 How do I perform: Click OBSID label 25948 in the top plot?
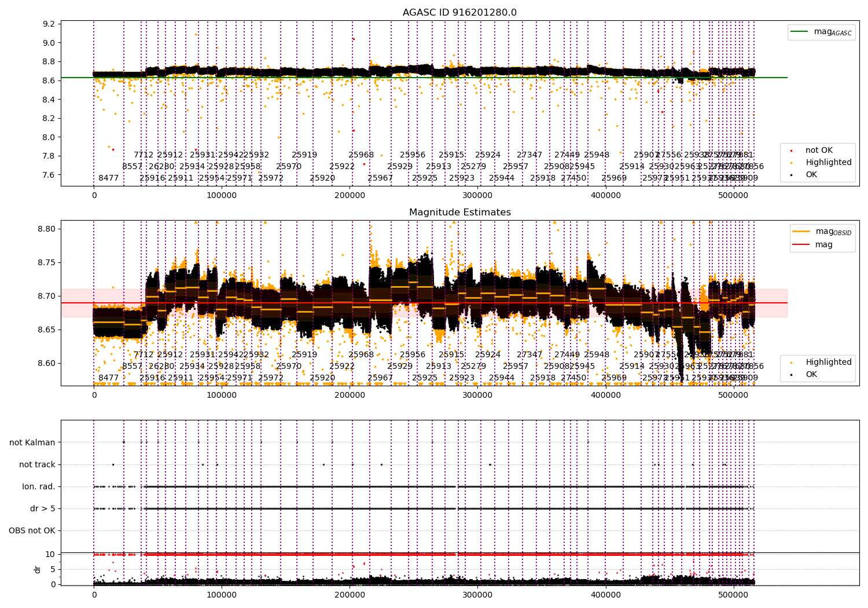click(x=597, y=155)
